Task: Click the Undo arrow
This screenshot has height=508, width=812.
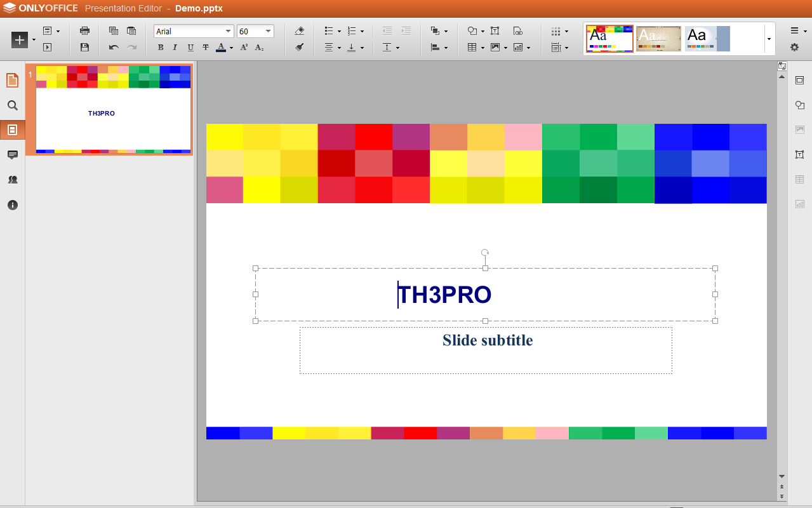Action: click(x=114, y=48)
